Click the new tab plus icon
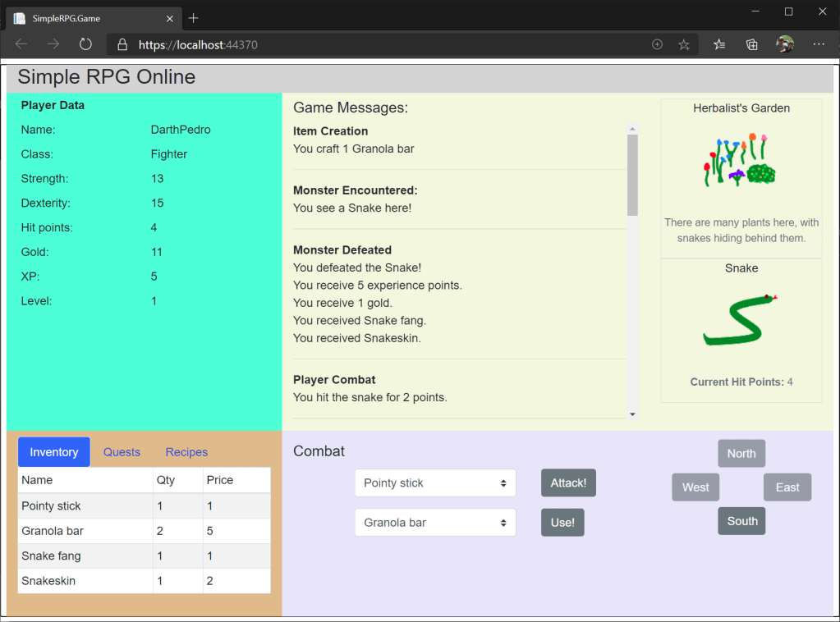 click(x=194, y=18)
